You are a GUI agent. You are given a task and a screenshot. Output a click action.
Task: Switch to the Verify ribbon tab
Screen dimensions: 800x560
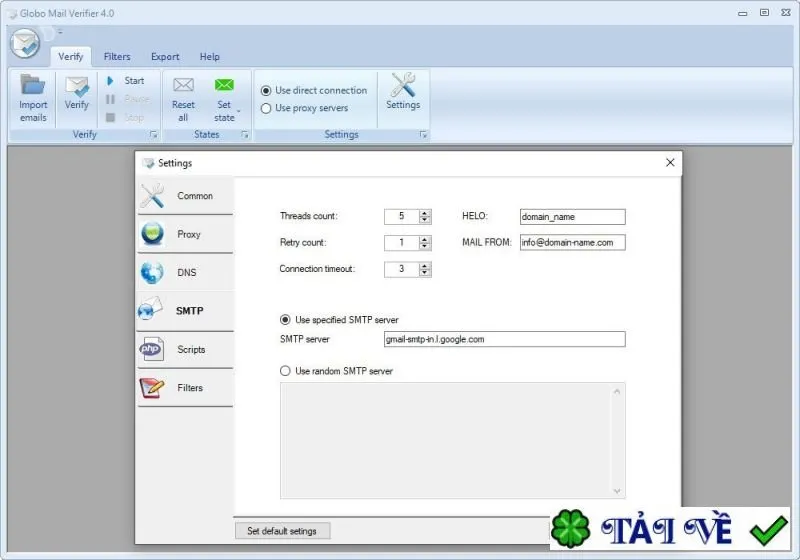point(70,57)
